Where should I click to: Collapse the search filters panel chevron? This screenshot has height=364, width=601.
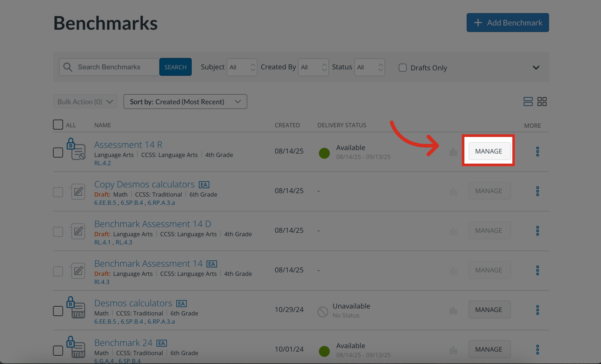(536, 68)
